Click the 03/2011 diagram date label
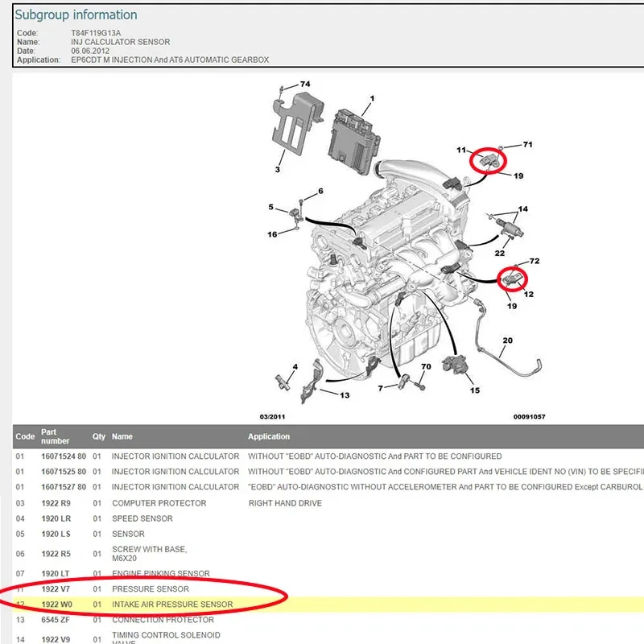 tap(272, 417)
